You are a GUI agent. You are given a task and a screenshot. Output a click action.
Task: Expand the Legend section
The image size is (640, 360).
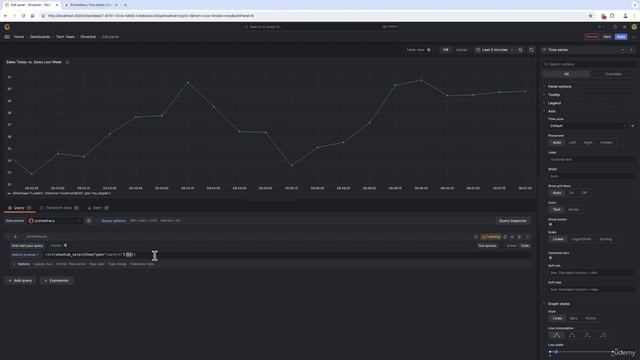tap(554, 103)
